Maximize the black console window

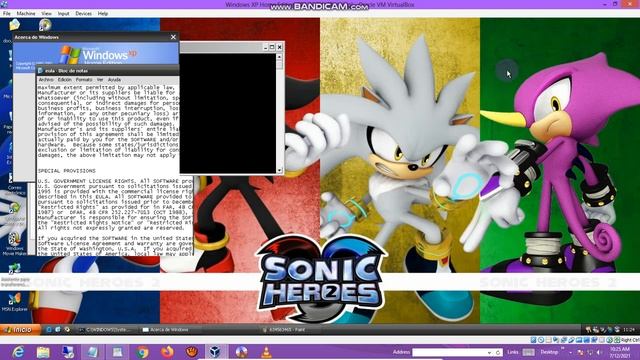coord(272,47)
